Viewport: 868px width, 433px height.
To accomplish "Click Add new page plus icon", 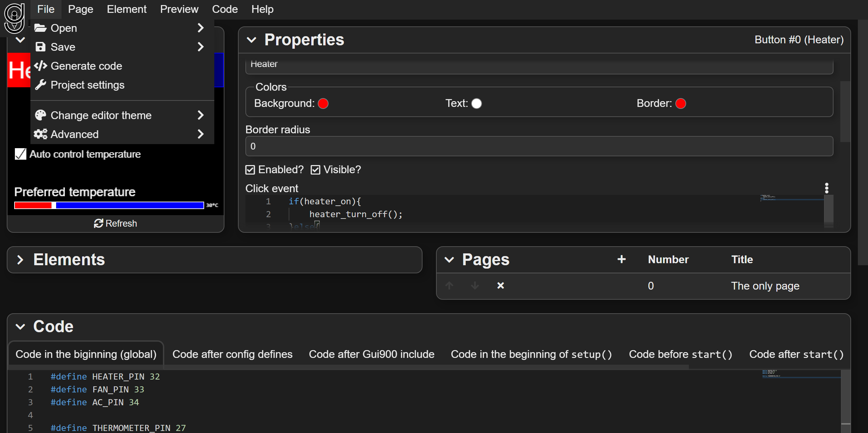I will 621,259.
